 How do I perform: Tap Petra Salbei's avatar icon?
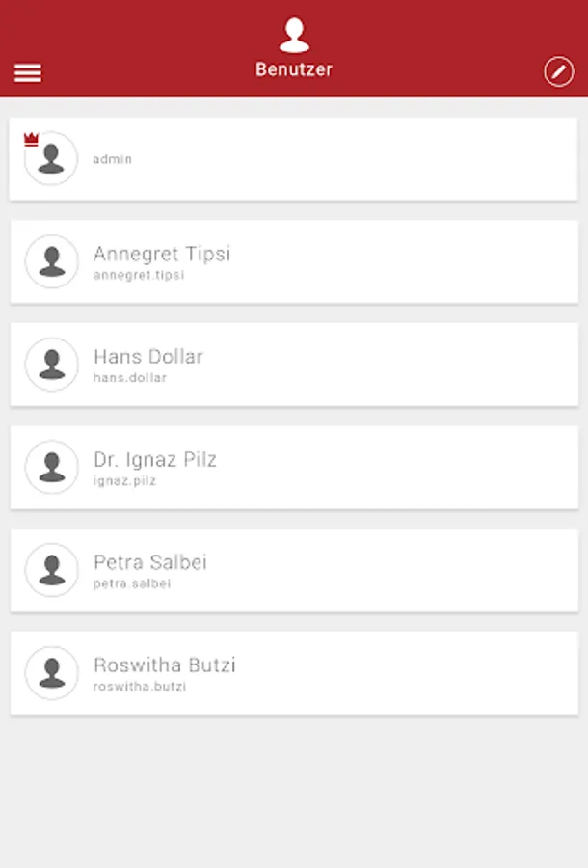[51, 570]
